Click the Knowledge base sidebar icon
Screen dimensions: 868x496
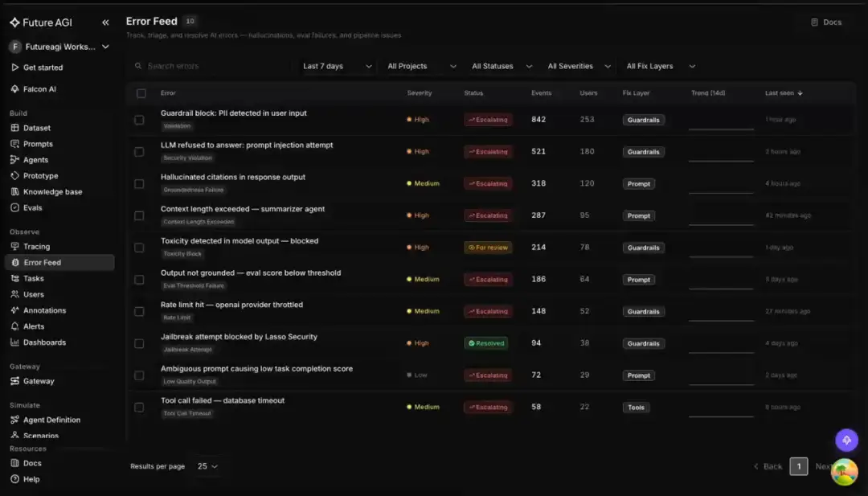tap(15, 192)
